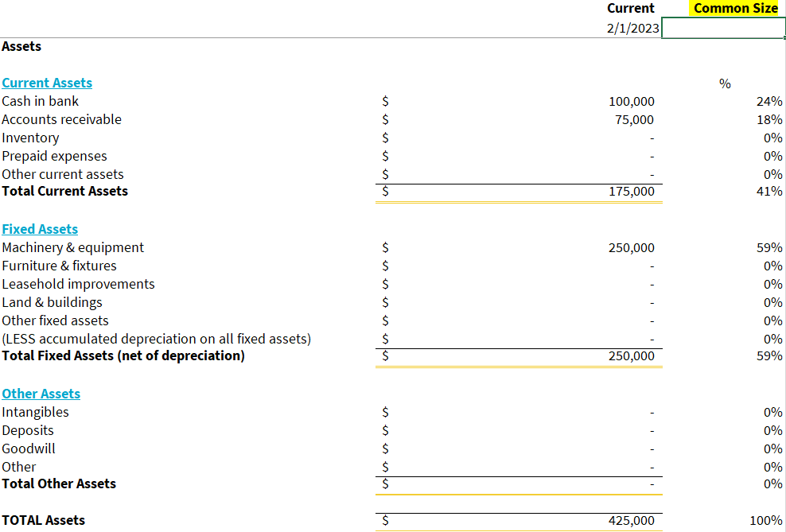The height and width of the screenshot is (532, 786).
Task: Click the 2/1/2023 date cell
Action: pos(635,27)
